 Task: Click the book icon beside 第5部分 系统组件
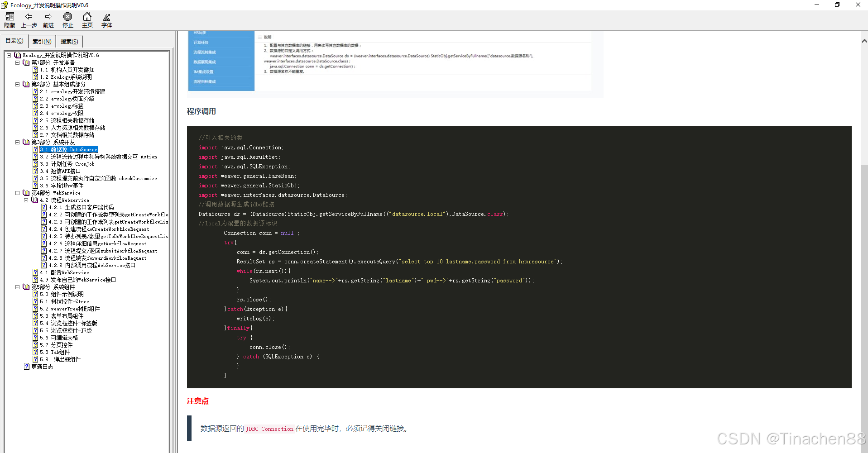pyautogui.click(x=26, y=287)
